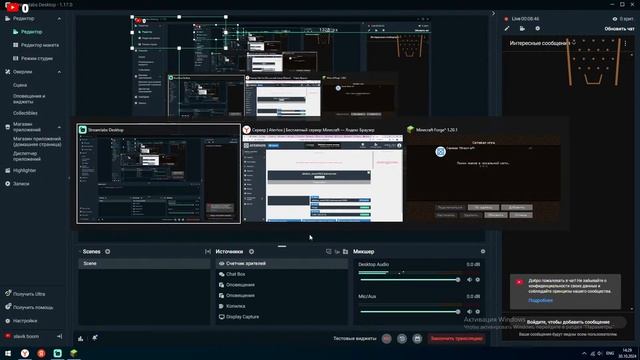Click the pencil edit stream info icon
Image resolution: width=640 pixels, height=360 pixels.
(x=507, y=29)
